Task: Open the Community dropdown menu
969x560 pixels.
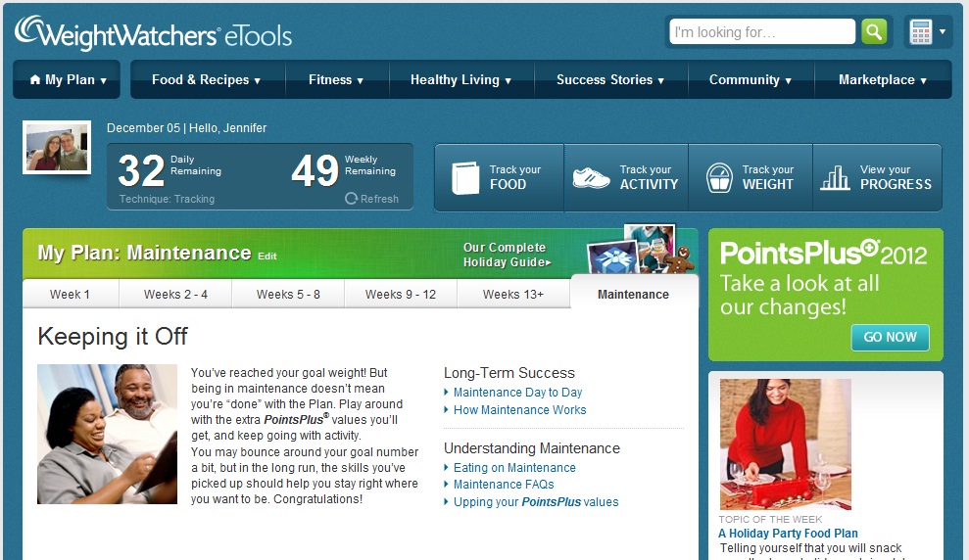Action: pyautogui.click(x=751, y=79)
